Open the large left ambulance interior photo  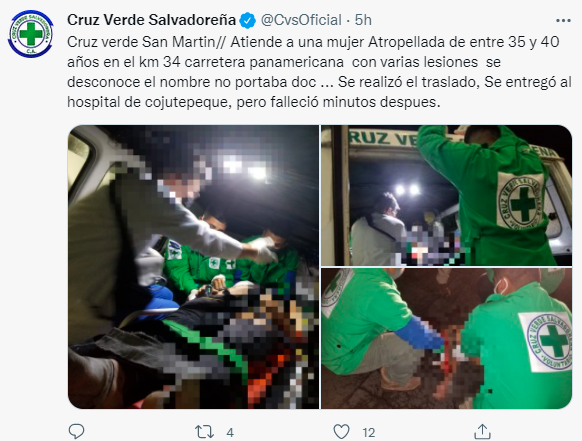click(x=193, y=267)
